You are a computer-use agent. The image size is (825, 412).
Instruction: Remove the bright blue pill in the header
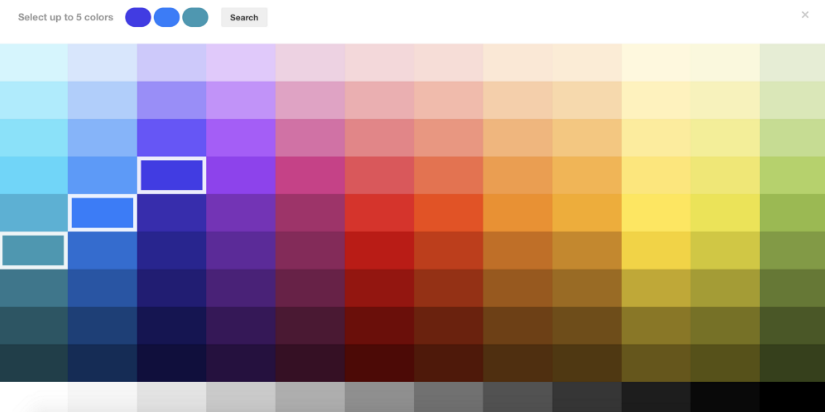click(166, 17)
